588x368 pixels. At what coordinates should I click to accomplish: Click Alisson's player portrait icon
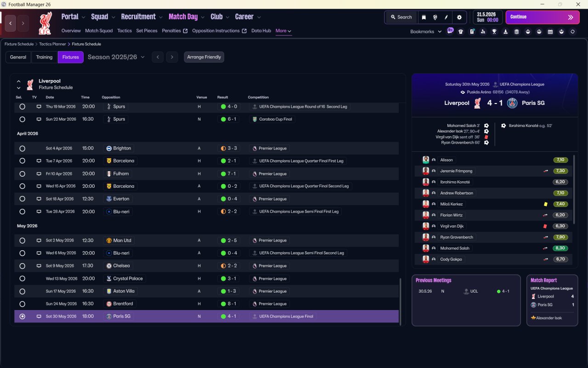tap(426, 160)
